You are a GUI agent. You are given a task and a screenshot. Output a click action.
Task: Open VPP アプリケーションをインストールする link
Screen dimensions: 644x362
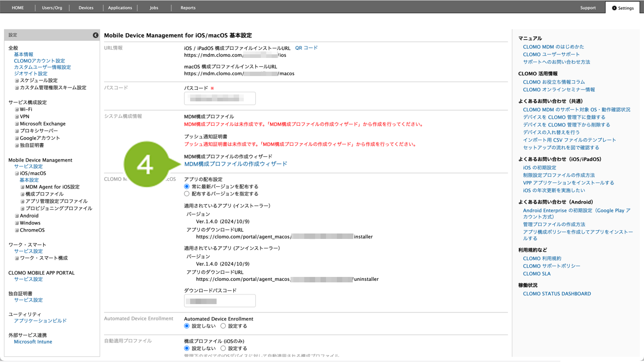568,183
